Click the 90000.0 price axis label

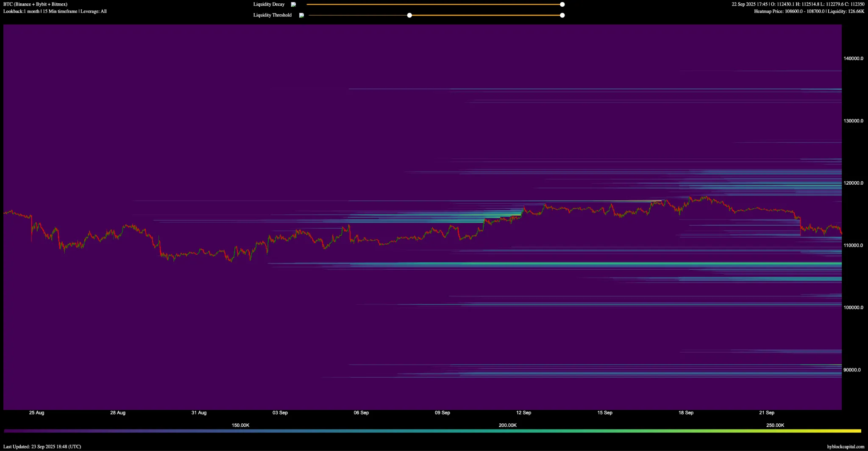pyautogui.click(x=851, y=370)
